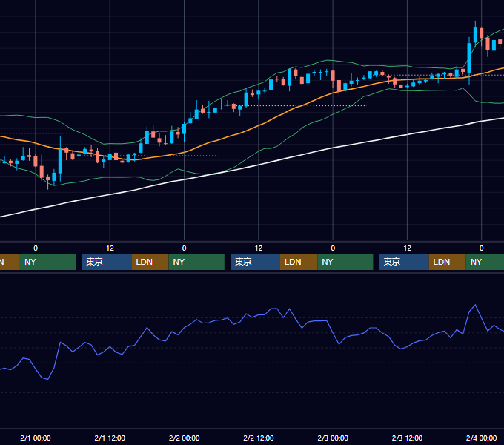Click the oscillator peak near 2/4 00:00
The height and width of the screenshot is (445, 504).
click(x=475, y=305)
